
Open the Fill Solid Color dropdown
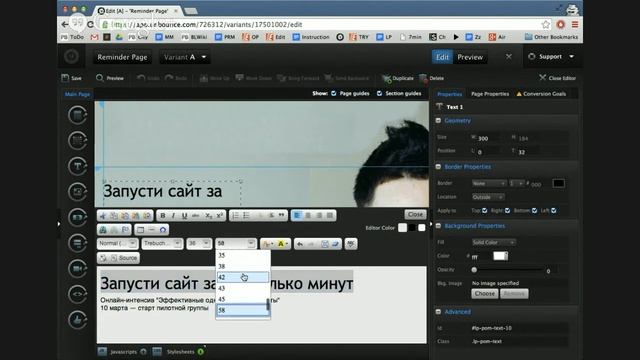click(494, 242)
